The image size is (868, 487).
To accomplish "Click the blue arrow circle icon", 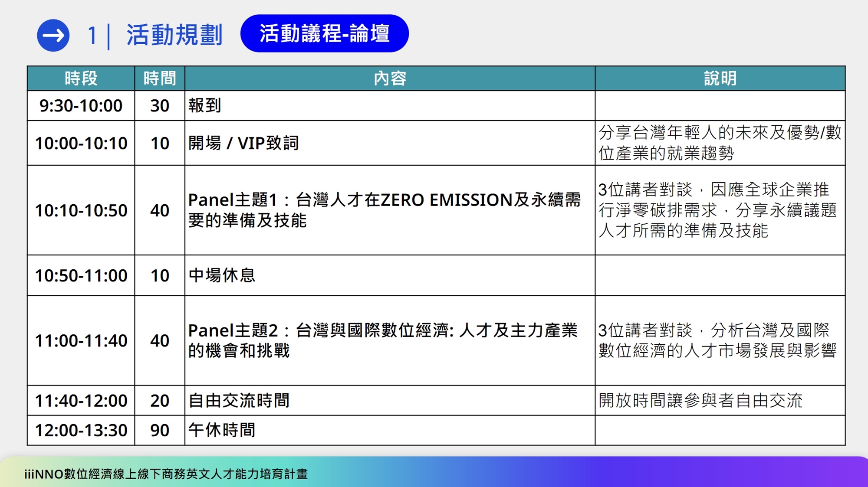I will pyautogui.click(x=53, y=35).
